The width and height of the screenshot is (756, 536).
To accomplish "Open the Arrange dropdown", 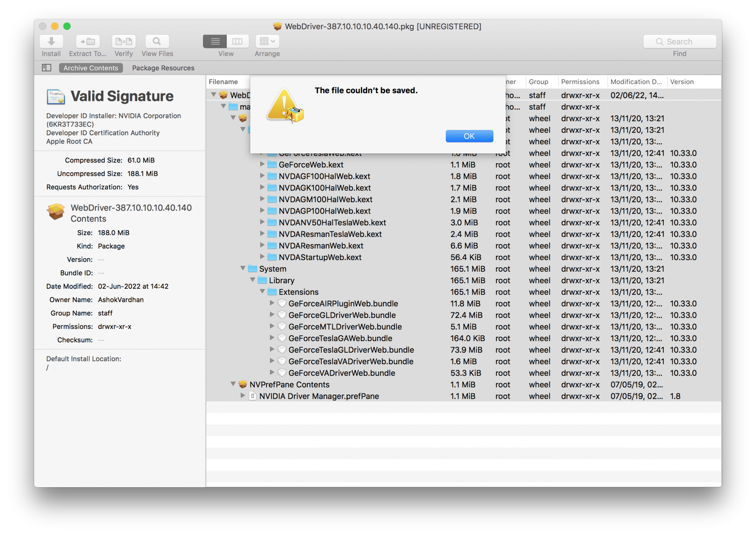I will tap(267, 41).
